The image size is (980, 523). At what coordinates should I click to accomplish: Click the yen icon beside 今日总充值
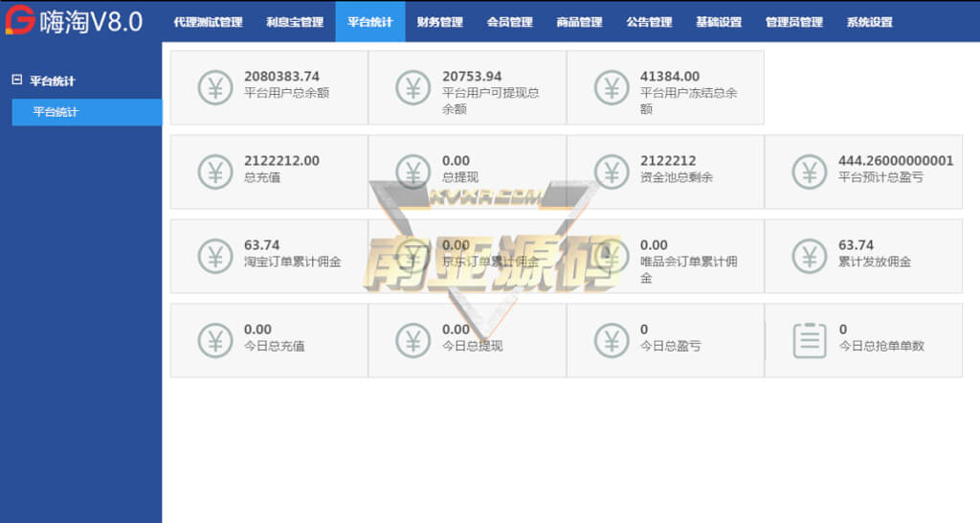point(215,341)
